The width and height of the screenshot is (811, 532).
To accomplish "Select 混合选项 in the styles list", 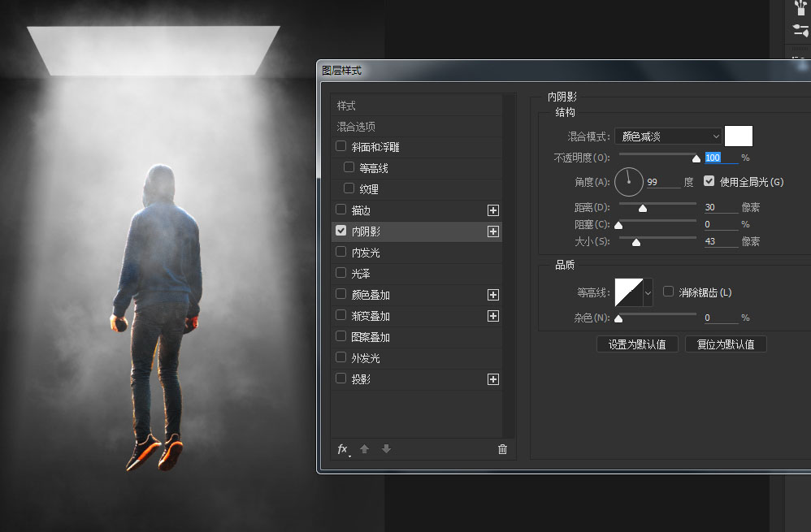I will click(416, 127).
